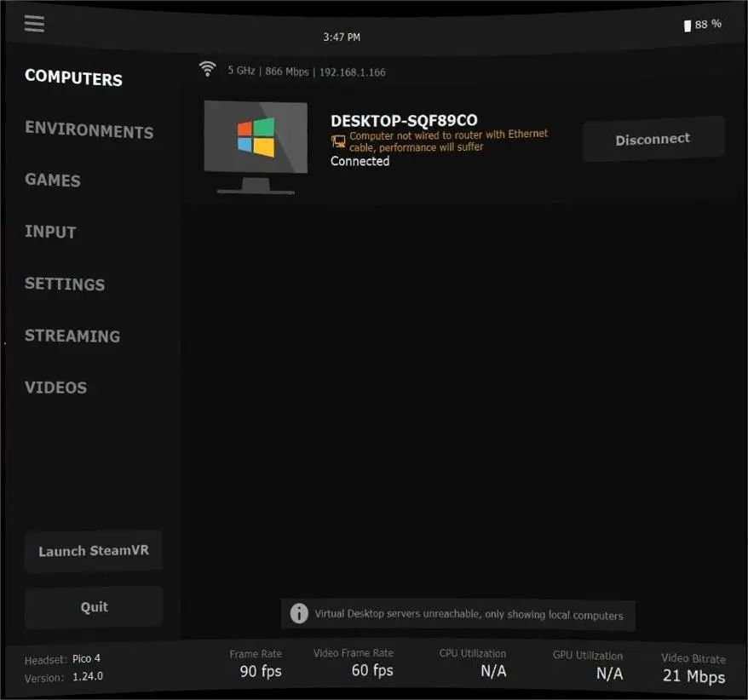Open the Settings tab
This screenshot has height=700, width=748.
tap(65, 284)
